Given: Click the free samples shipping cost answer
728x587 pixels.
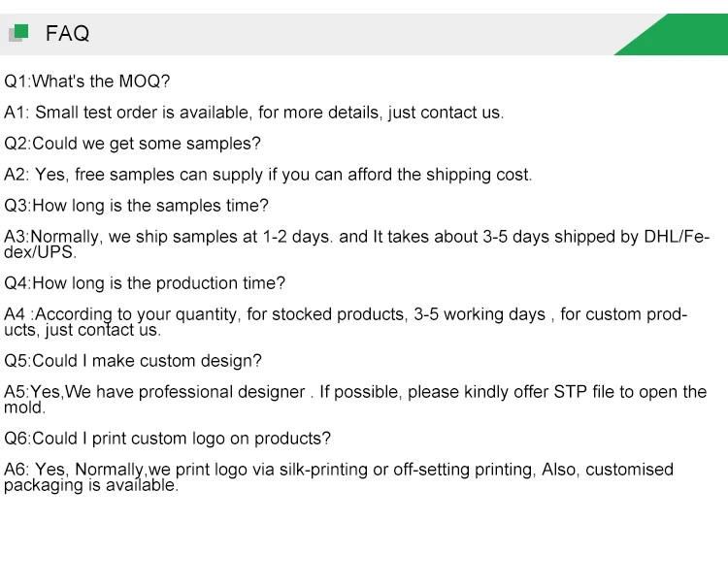Looking at the screenshot, I should point(269,175).
